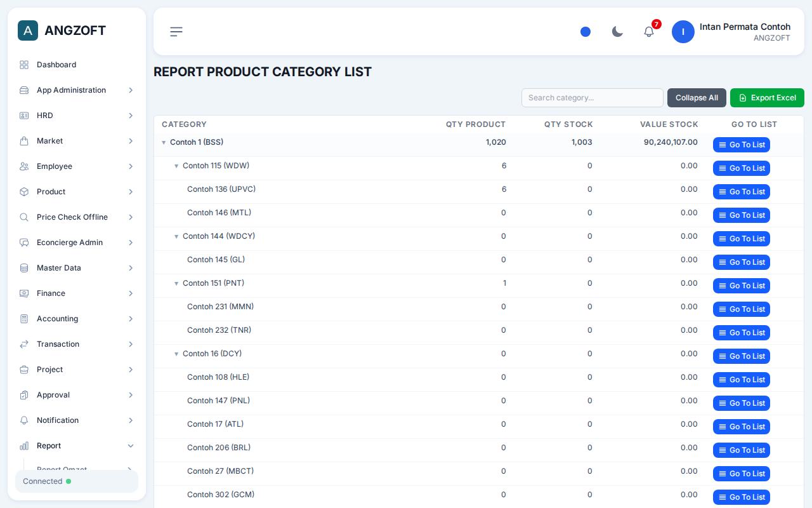Image resolution: width=812 pixels, height=508 pixels.
Task: Click the Accounting calculator icon
Action: pos(24,319)
